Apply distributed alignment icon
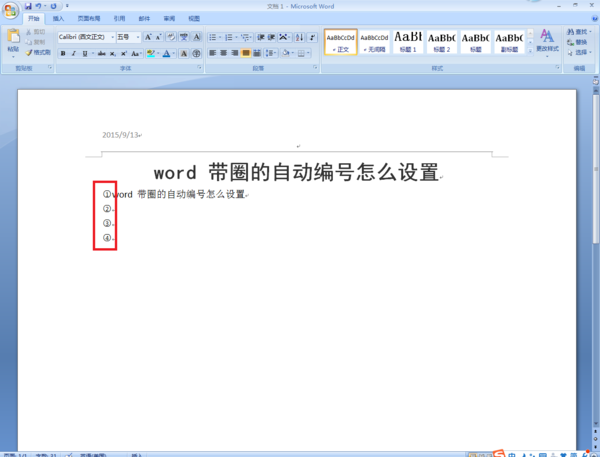The width and height of the screenshot is (600, 457). (x=257, y=53)
